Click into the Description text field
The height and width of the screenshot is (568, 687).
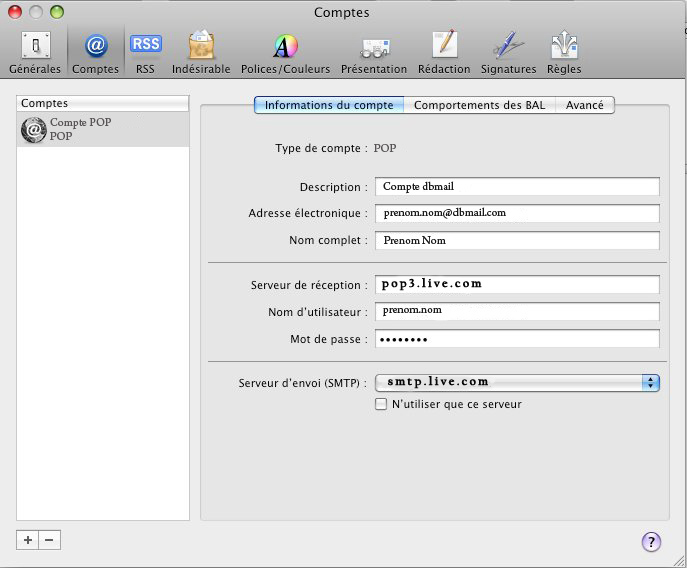coord(517,187)
